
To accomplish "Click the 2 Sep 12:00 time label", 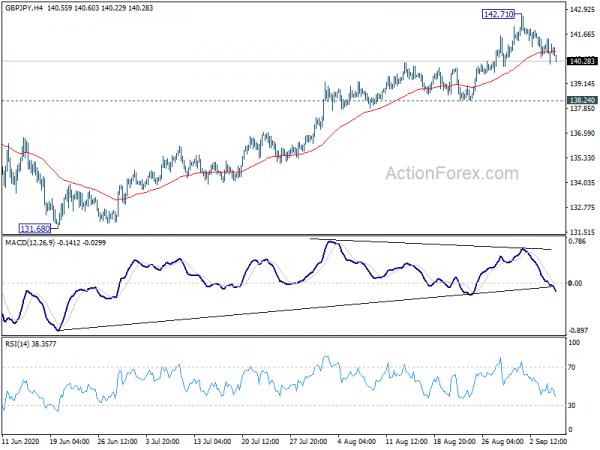I will tap(548, 441).
